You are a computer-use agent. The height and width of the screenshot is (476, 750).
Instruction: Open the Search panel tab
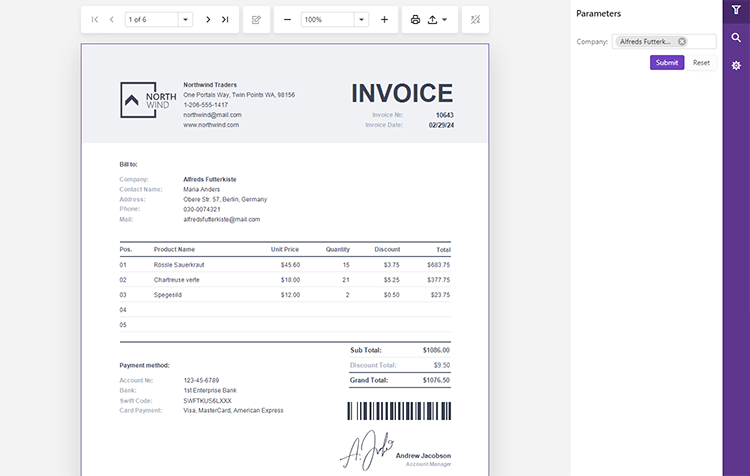pyautogui.click(x=736, y=38)
